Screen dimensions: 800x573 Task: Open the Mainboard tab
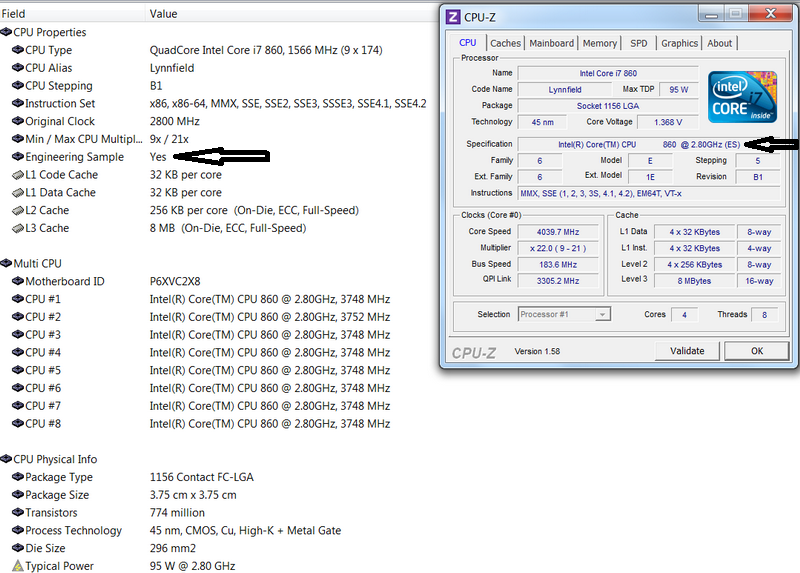pos(552,43)
